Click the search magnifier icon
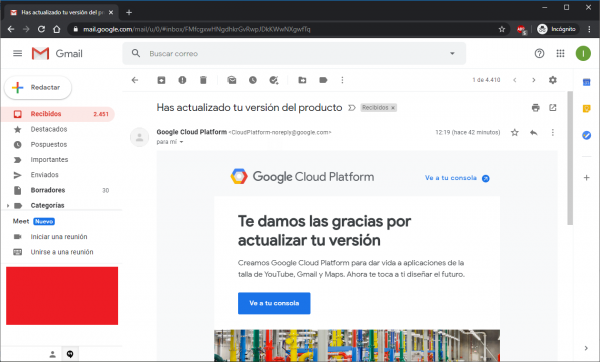This screenshot has width=600, height=362. 136,53
